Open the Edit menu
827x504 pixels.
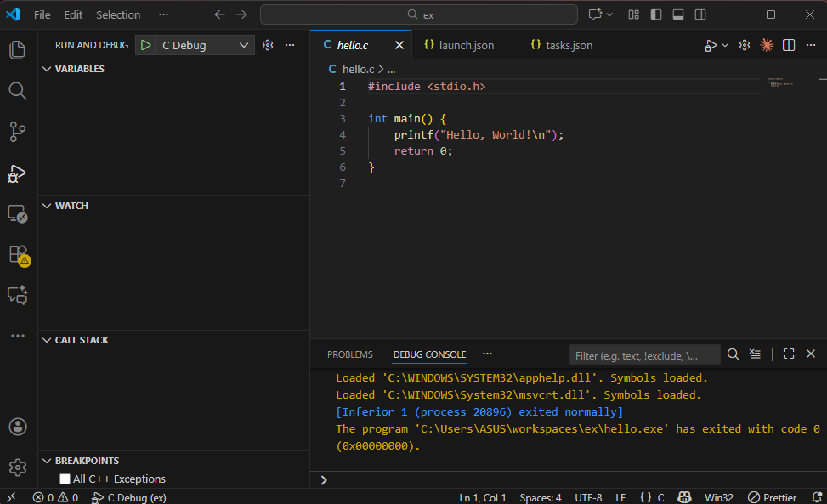pos(73,14)
